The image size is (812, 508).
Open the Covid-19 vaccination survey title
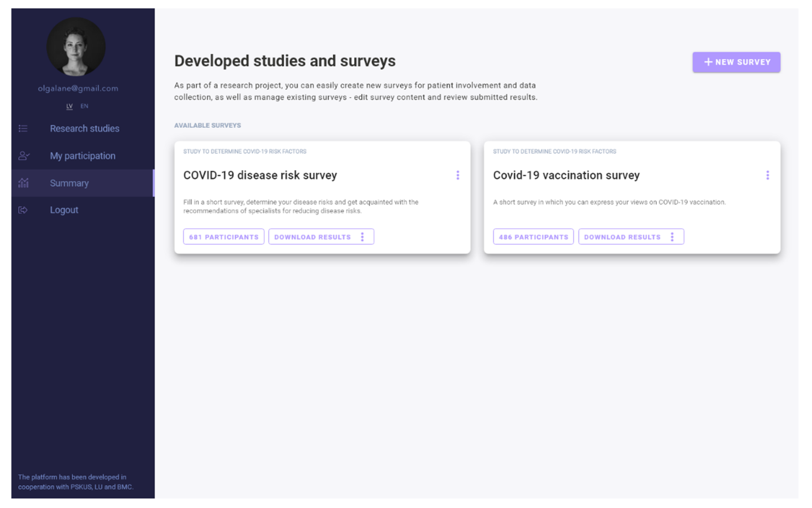tap(566, 175)
